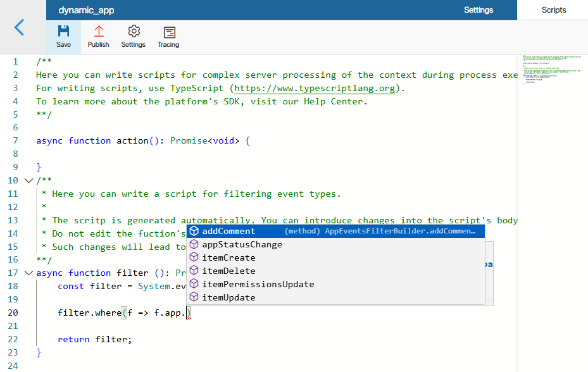Collapse the filter function at line 17
588x372 pixels.
pyautogui.click(x=28, y=273)
